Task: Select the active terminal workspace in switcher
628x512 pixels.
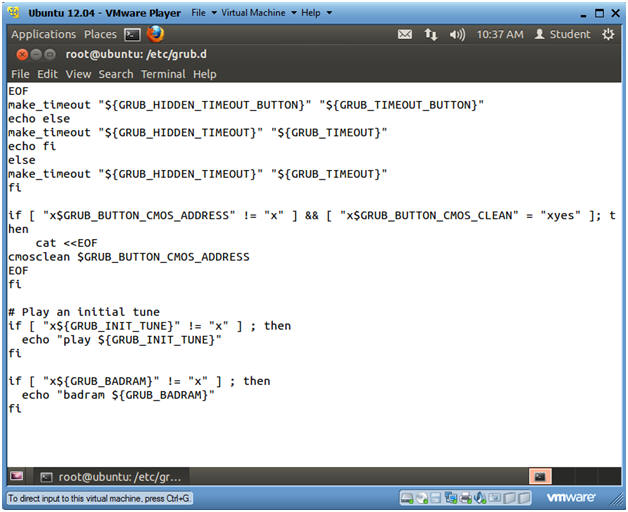Action: tap(540, 476)
